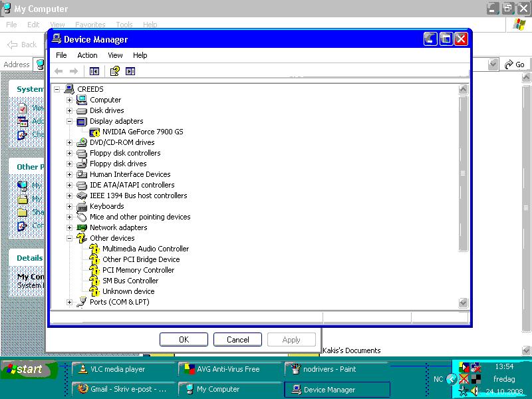This screenshot has height=399, width=532.
Task: Open the Device Manager View menu
Action: pos(115,55)
